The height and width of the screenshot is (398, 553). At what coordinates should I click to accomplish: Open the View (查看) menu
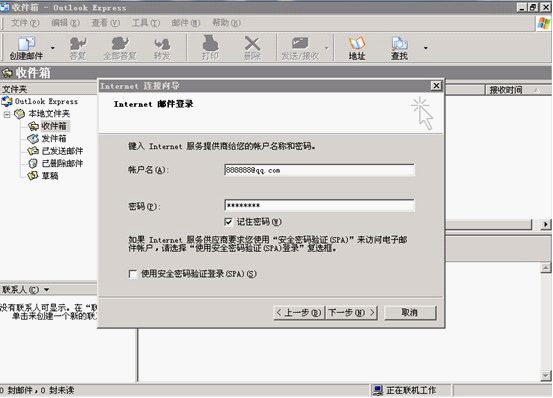pyautogui.click(x=105, y=23)
